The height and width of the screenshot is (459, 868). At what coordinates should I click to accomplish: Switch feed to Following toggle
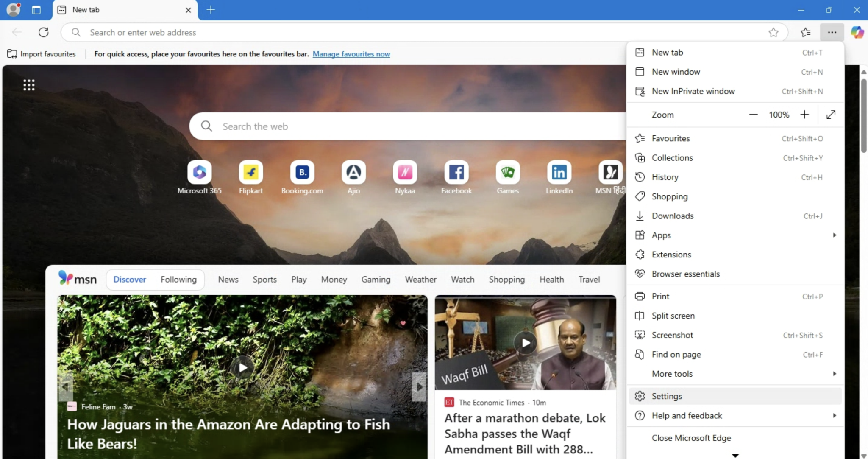(x=178, y=280)
